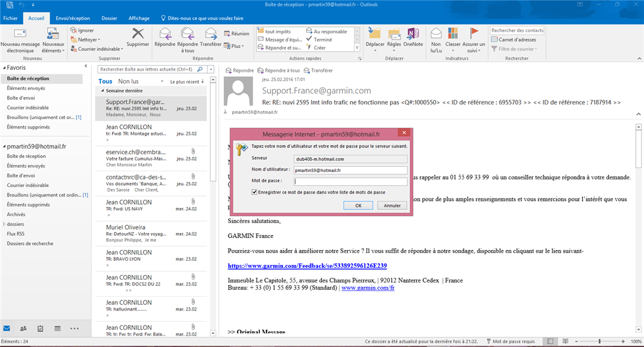Click Dites-nous ce que vous voulez faire
Viewport: 644px width, 347px height.
pyautogui.click(x=202, y=18)
